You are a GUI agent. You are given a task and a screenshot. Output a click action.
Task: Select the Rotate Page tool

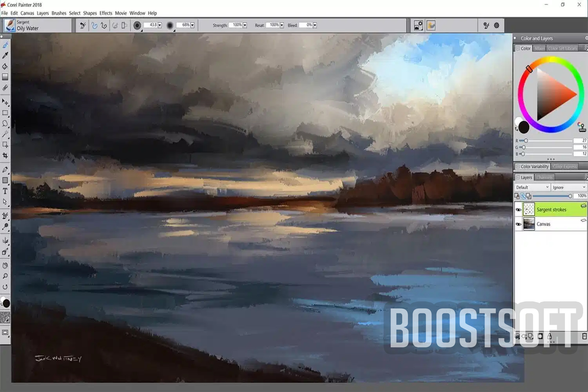pyautogui.click(x=5, y=287)
